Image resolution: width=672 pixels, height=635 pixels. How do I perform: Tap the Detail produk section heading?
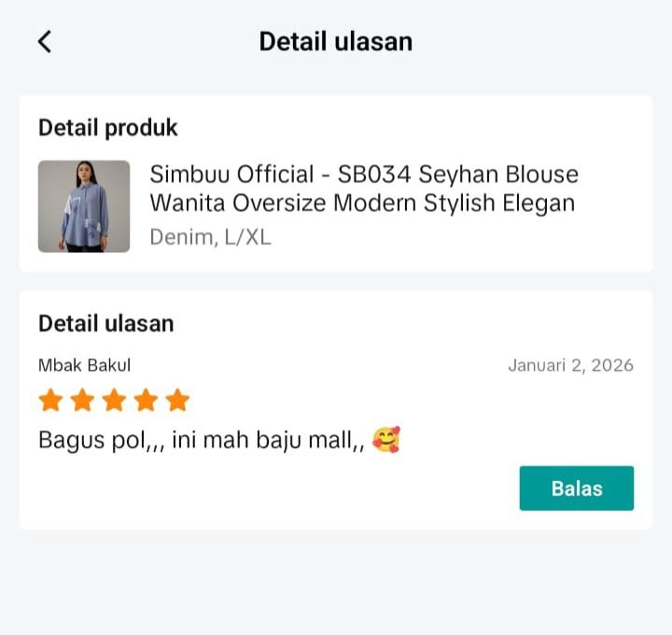coord(108,128)
